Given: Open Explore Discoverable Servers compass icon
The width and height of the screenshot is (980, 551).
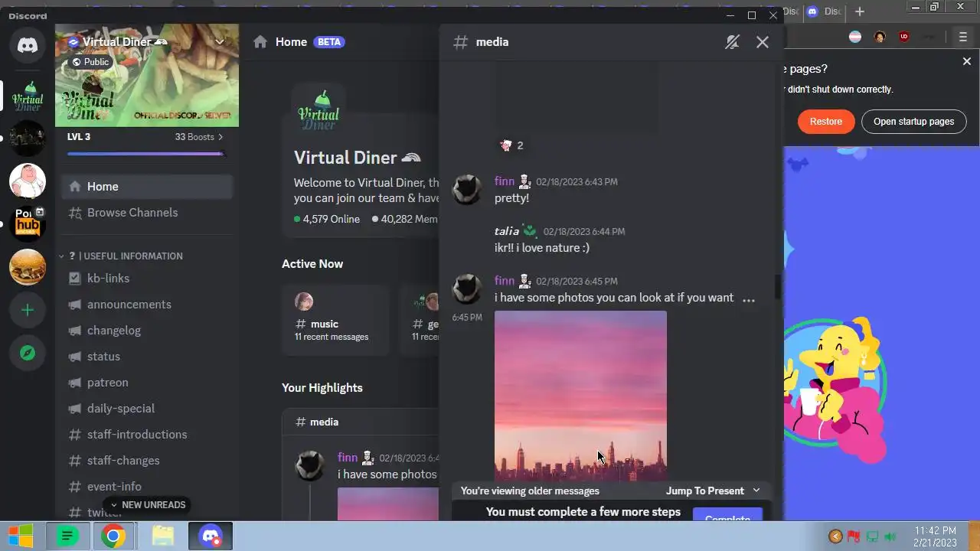Looking at the screenshot, I should click(28, 353).
